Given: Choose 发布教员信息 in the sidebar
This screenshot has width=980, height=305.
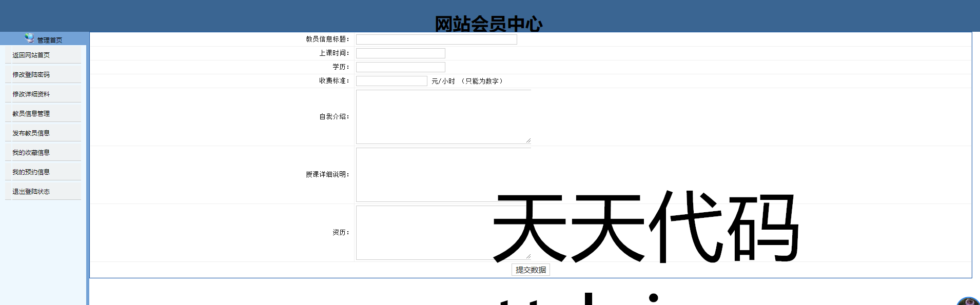Looking at the screenshot, I should (x=31, y=133).
